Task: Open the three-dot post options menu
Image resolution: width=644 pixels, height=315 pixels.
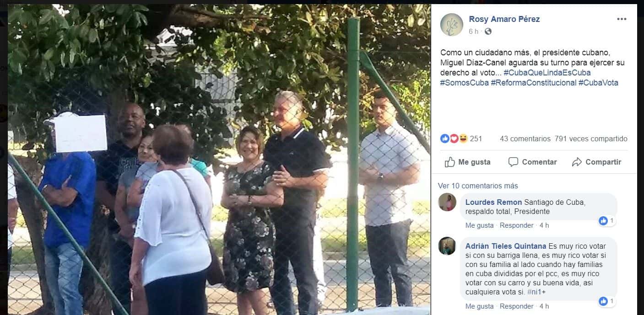Action: (x=621, y=19)
